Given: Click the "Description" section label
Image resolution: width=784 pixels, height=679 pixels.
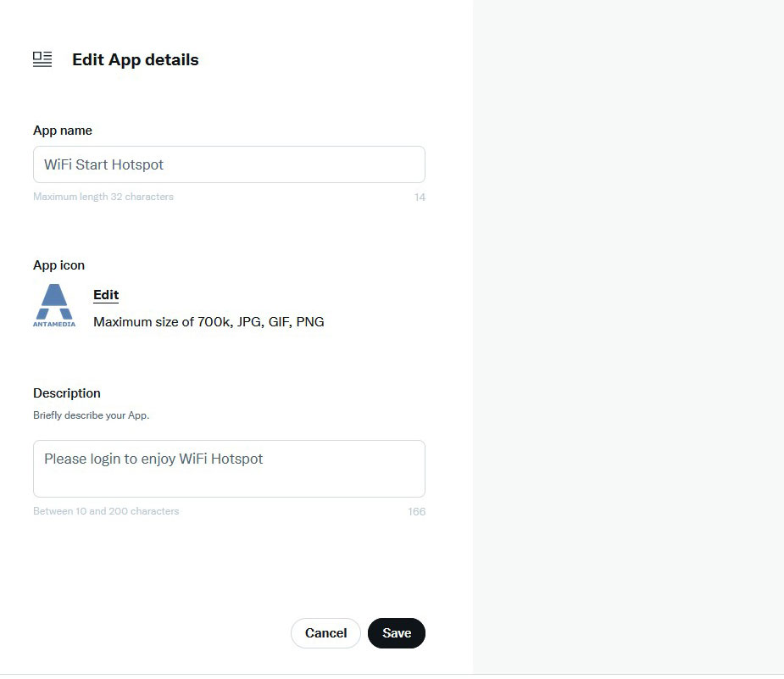Looking at the screenshot, I should tap(67, 393).
